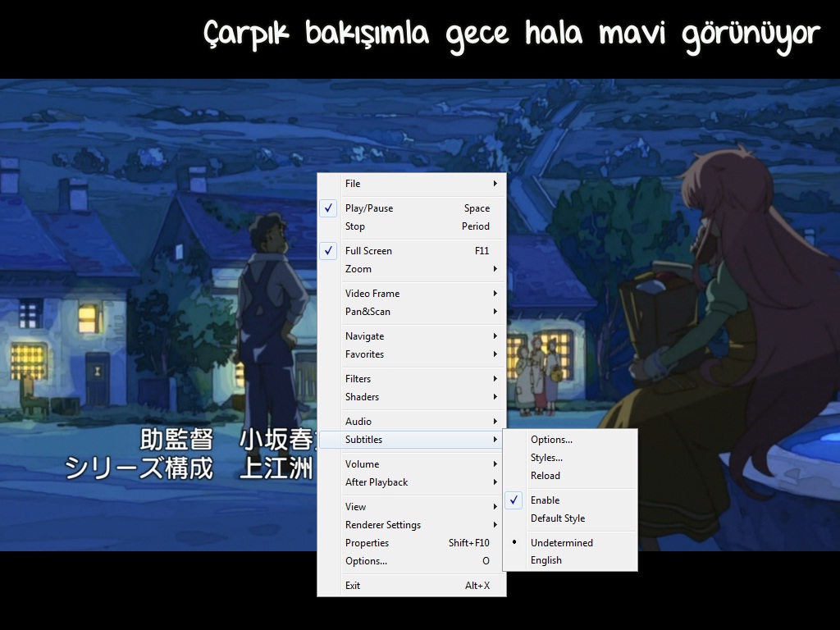Choose Exit to close the player
Screen dimensions: 840x630
pyautogui.click(x=412, y=586)
